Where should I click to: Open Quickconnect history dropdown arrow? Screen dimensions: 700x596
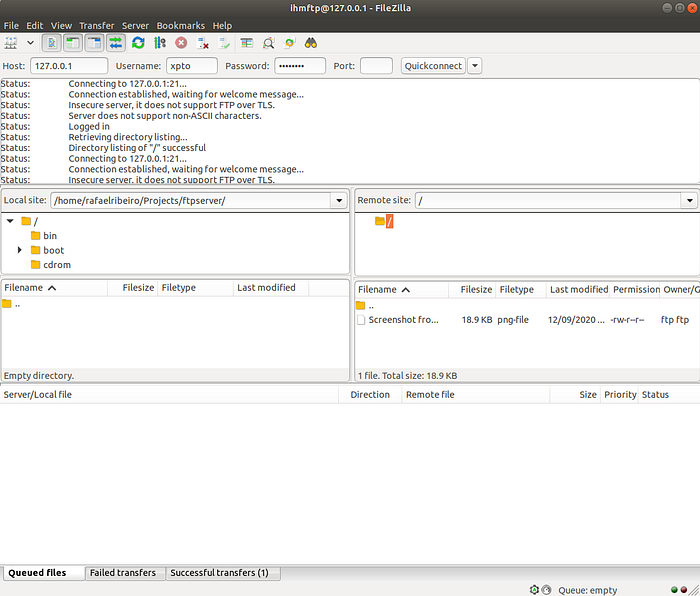[x=475, y=66]
